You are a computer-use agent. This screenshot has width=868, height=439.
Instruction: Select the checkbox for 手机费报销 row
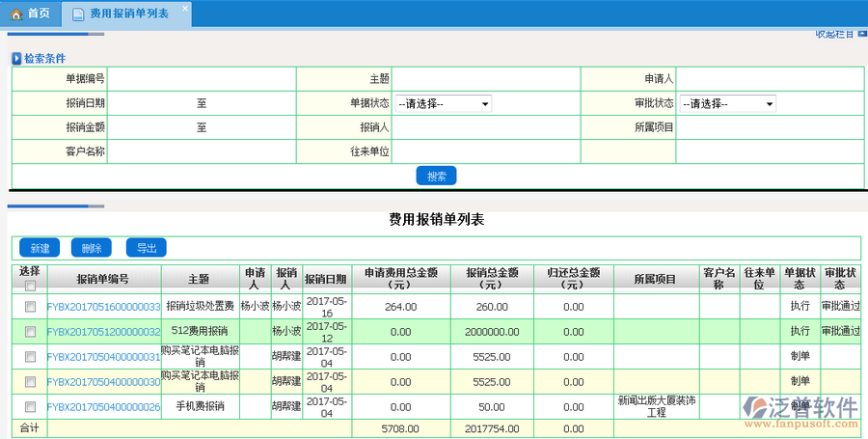[x=30, y=407]
